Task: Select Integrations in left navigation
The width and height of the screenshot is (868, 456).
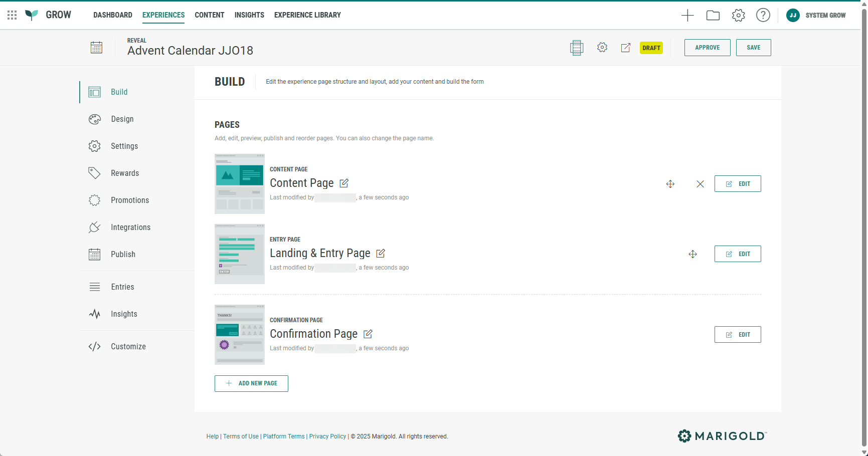Action: (x=130, y=227)
